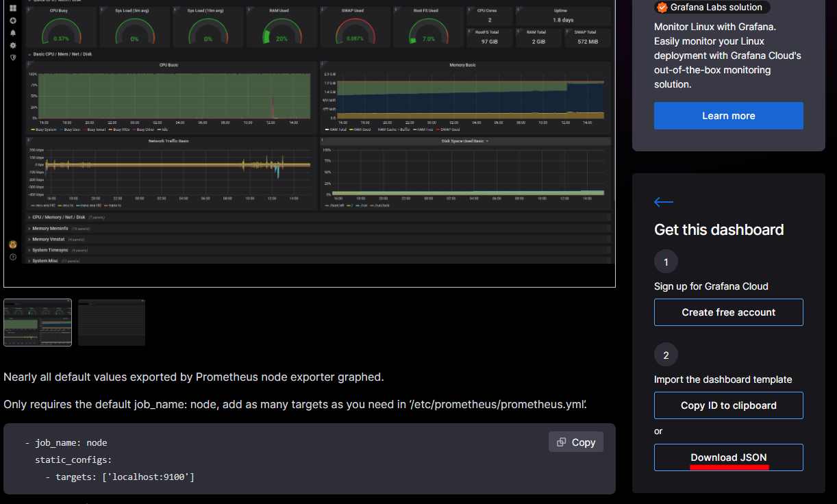837x504 pixels.
Task: Select the Sys Load (15m avg) gauge
Action: (x=208, y=27)
